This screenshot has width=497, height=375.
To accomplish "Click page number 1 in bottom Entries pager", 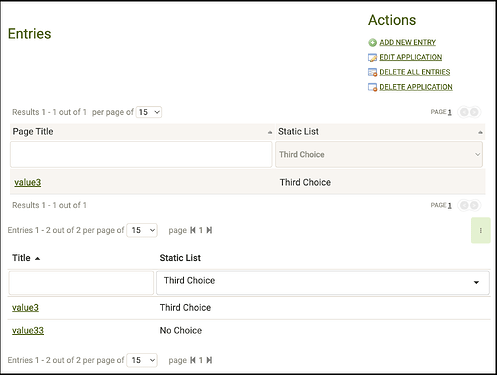I will [x=201, y=360].
